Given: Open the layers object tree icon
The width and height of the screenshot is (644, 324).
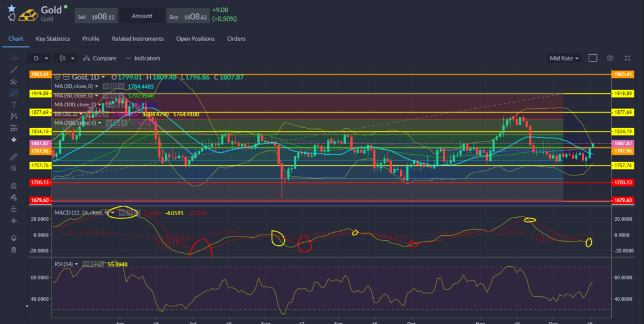Looking at the screenshot, I should 14,238.
